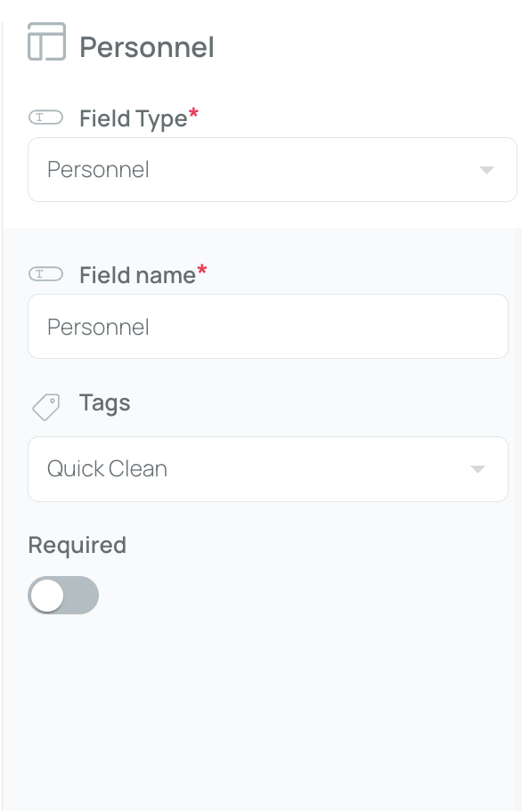Open the Field Type dropdown showing Personnel
This screenshot has width=522, height=812.
point(273,170)
